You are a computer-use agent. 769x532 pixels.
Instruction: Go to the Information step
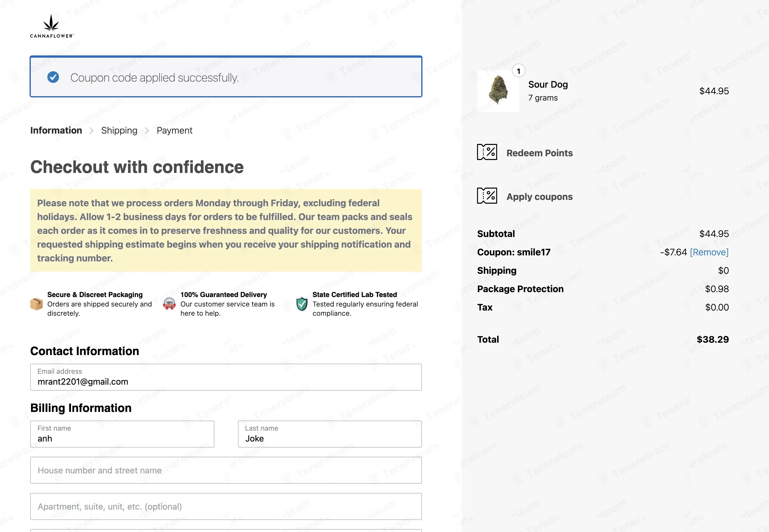tap(56, 130)
